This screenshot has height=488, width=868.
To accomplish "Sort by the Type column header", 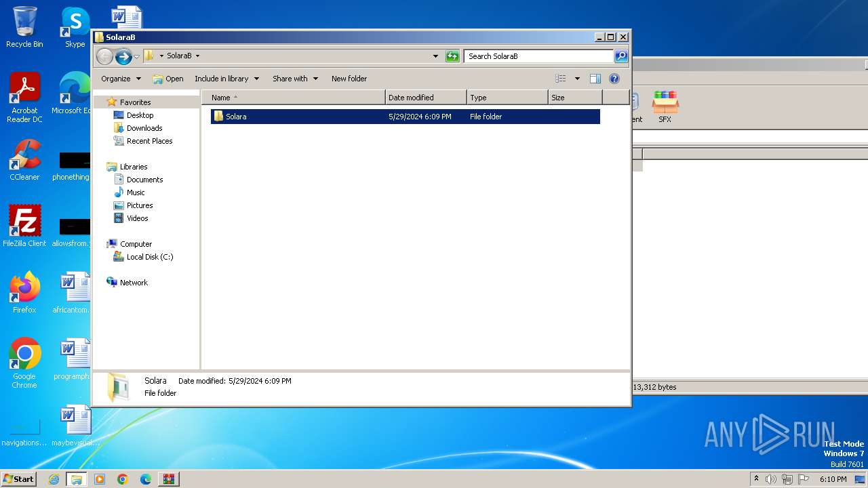I will (507, 98).
